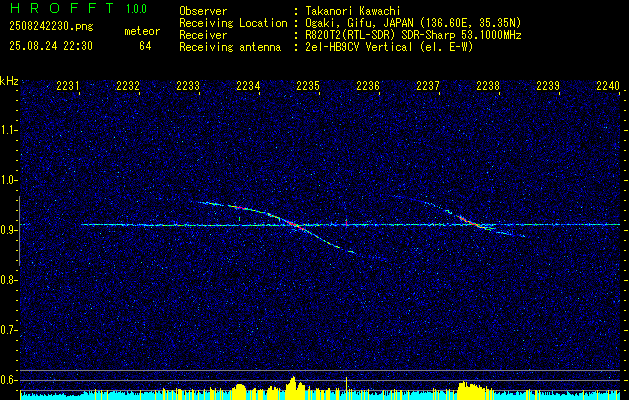Click time marker 2231
Image resolution: width=629 pixels, height=400 pixels.
pos(68,86)
